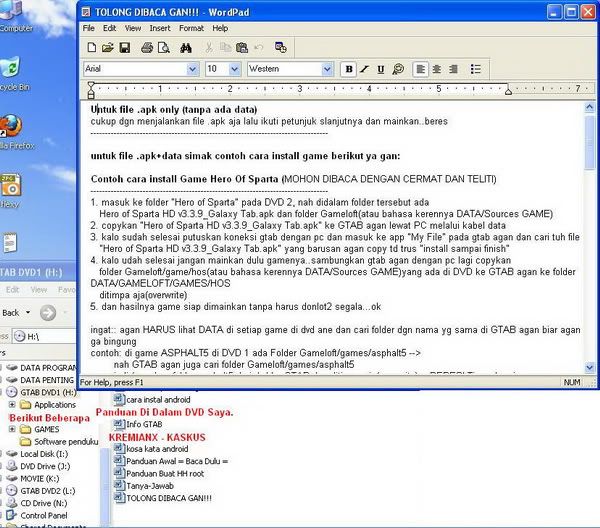Select 'Panduan Awal = Baca Dulu =' file
600x528 pixels.
click(x=171, y=461)
